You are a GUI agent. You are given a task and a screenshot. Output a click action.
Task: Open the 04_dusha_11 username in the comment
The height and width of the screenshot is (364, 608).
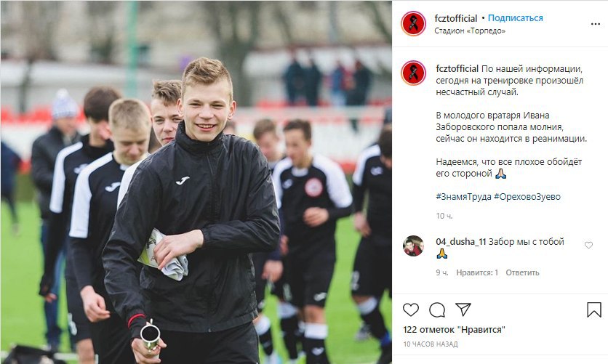460,242
